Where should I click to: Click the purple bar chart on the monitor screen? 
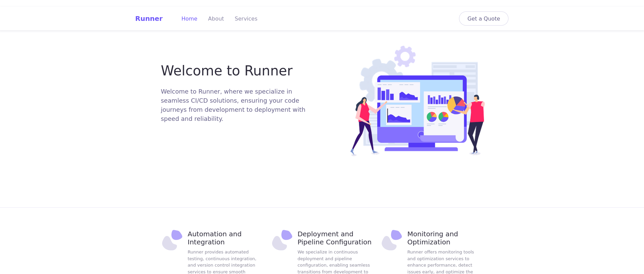385,94
